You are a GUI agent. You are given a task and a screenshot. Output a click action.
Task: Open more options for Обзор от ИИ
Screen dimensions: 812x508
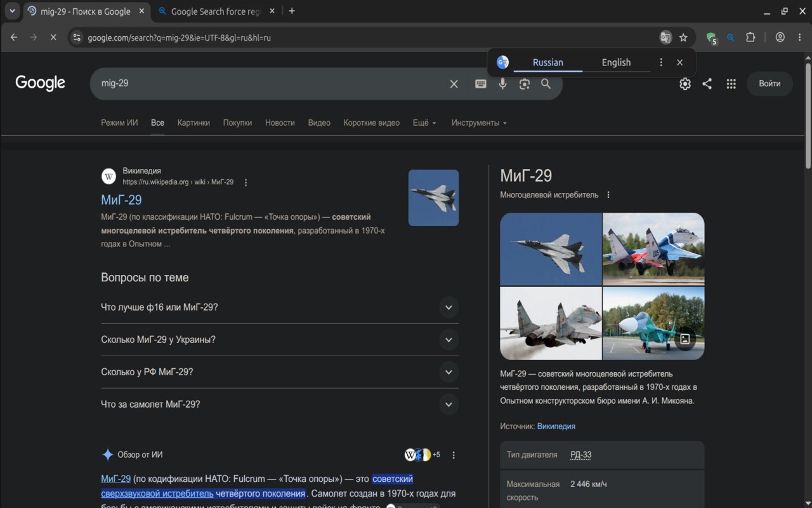(x=454, y=455)
